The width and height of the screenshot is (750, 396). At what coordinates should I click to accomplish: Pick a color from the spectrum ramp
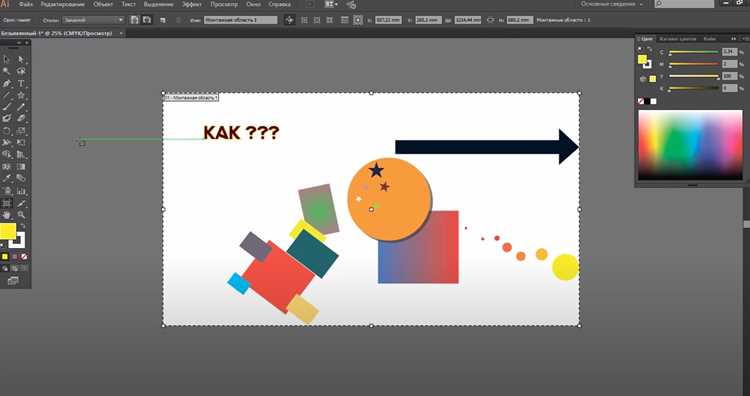(690, 145)
